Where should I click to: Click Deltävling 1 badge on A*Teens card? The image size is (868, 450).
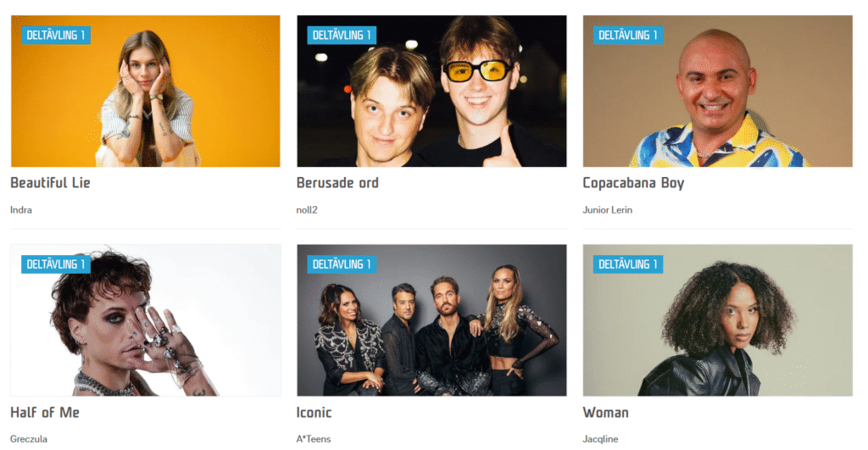tap(342, 264)
